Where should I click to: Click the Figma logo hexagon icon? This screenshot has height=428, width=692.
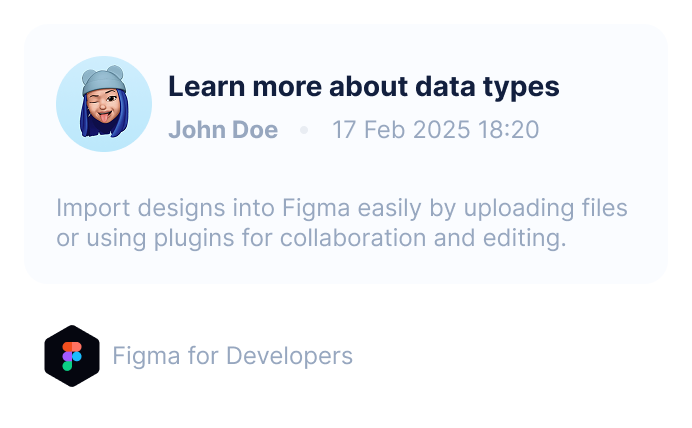(x=72, y=356)
